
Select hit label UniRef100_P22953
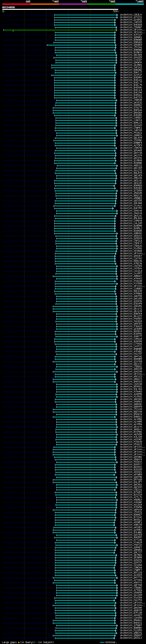point(131,631)
